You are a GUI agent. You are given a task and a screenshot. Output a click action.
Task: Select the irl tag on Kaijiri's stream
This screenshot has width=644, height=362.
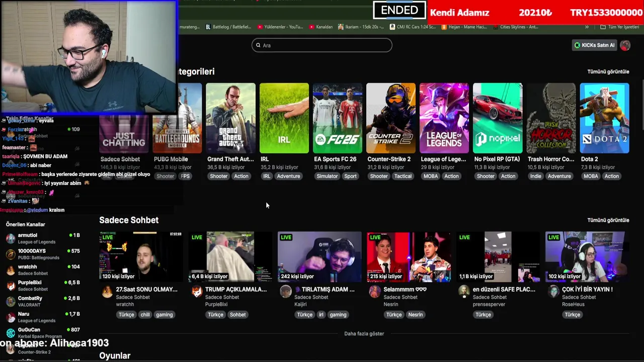click(321, 315)
